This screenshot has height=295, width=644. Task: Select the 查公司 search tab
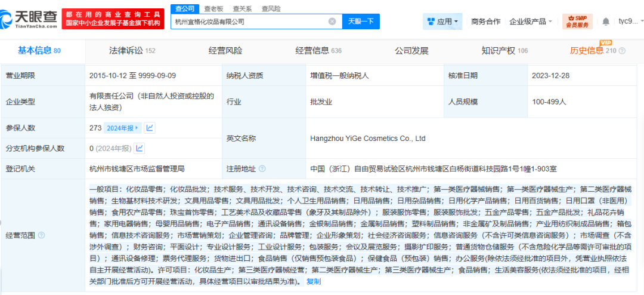pos(185,8)
